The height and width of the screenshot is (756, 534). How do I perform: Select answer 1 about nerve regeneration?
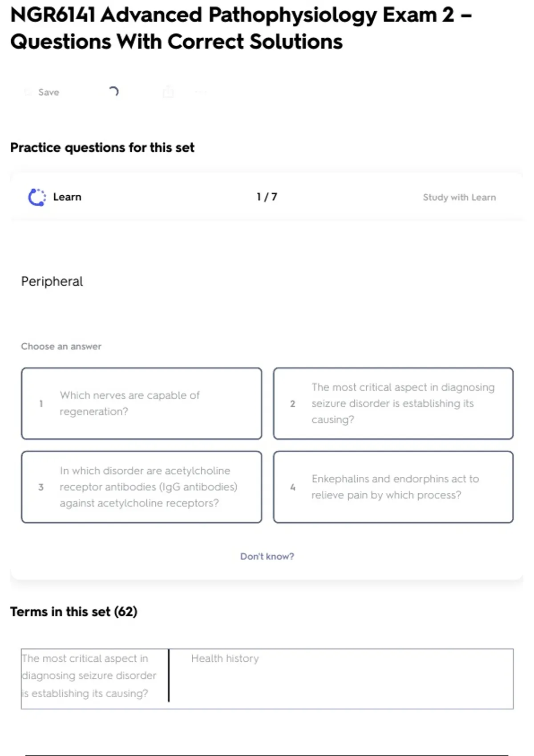tap(142, 403)
